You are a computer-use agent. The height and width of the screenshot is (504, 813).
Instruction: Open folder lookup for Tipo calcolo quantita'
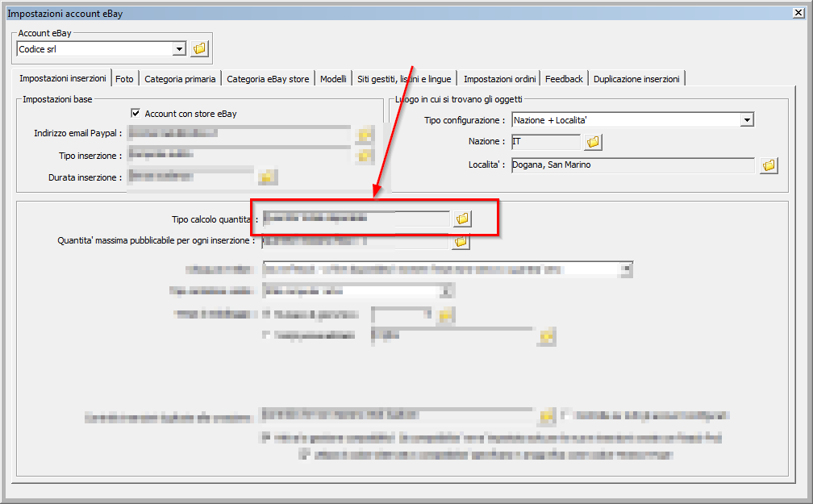tap(462, 219)
